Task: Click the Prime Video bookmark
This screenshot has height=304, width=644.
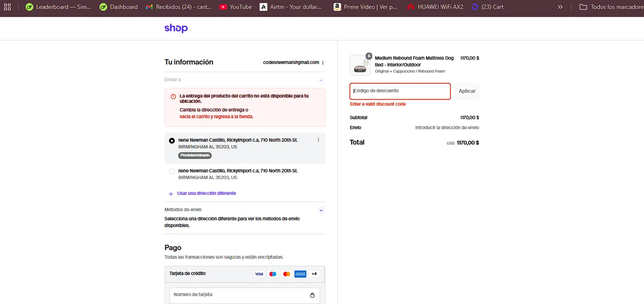Action: 365,7
